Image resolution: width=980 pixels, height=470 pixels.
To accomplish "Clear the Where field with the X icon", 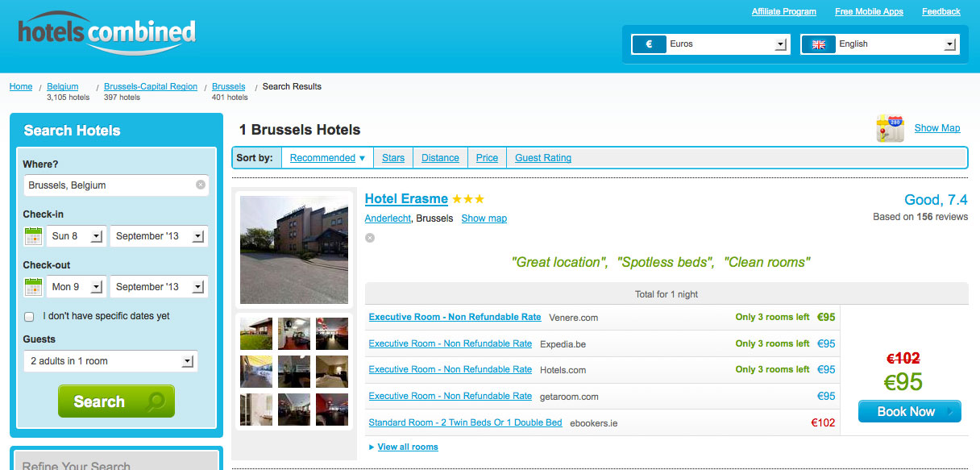I will pos(201,185).
